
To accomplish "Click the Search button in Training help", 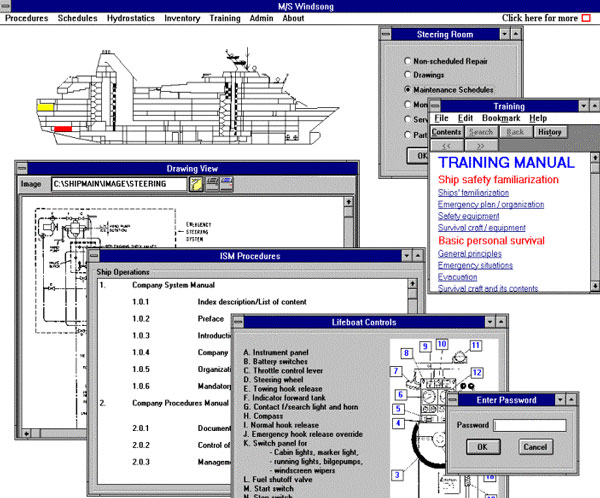I will (481, 132).
